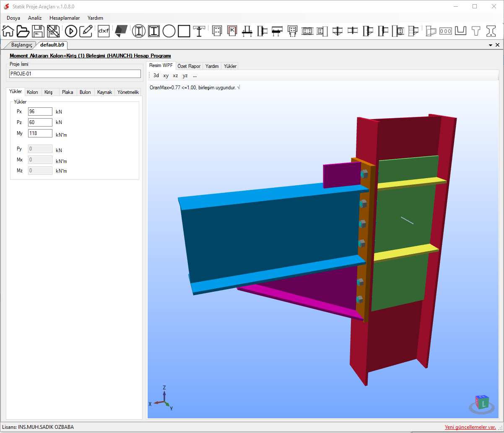
Task: Run the calculation with play icon
Action: tap(71, 31)
